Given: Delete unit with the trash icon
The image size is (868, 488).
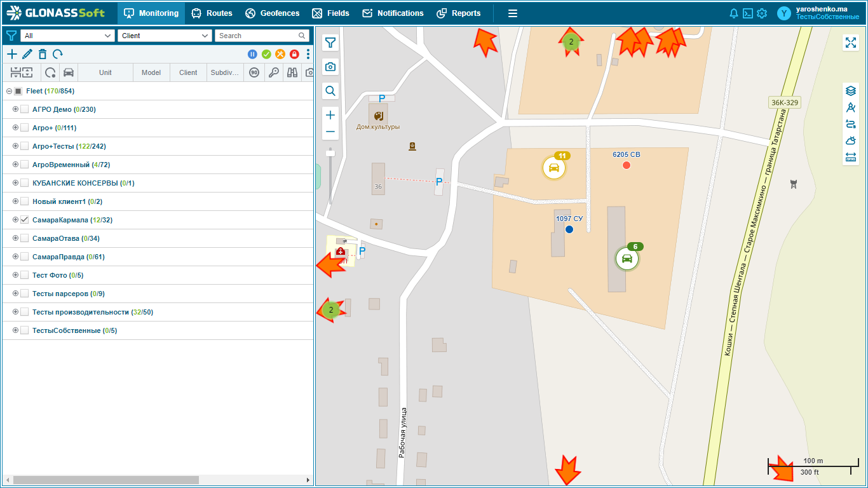Looking at the screenshot, I should coord(43,55).
